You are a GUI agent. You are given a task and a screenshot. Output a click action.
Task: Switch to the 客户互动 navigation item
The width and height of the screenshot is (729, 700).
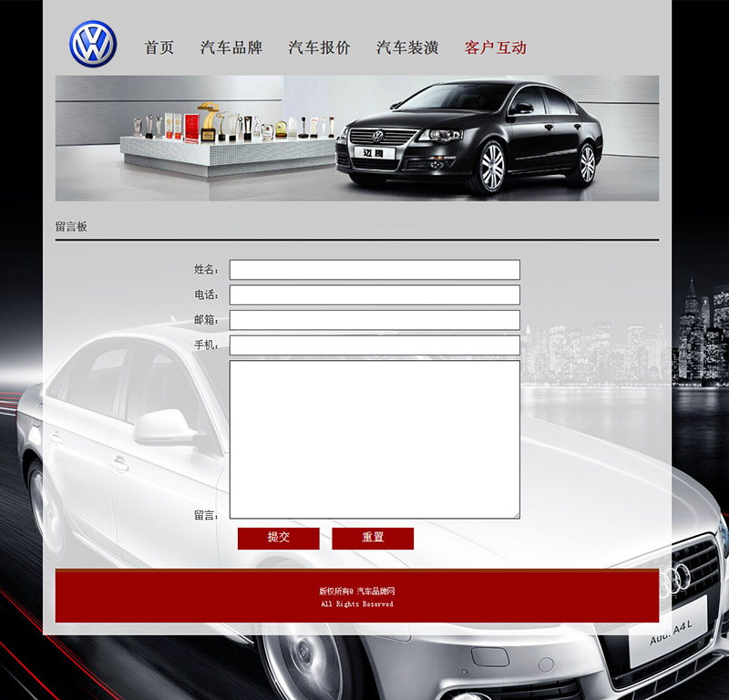click(x=496, y=47)
